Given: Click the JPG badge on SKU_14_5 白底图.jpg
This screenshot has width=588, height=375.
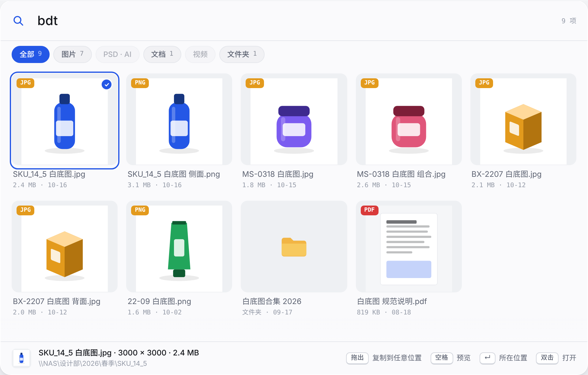Looking at the screenshot, I should point(25,83).
